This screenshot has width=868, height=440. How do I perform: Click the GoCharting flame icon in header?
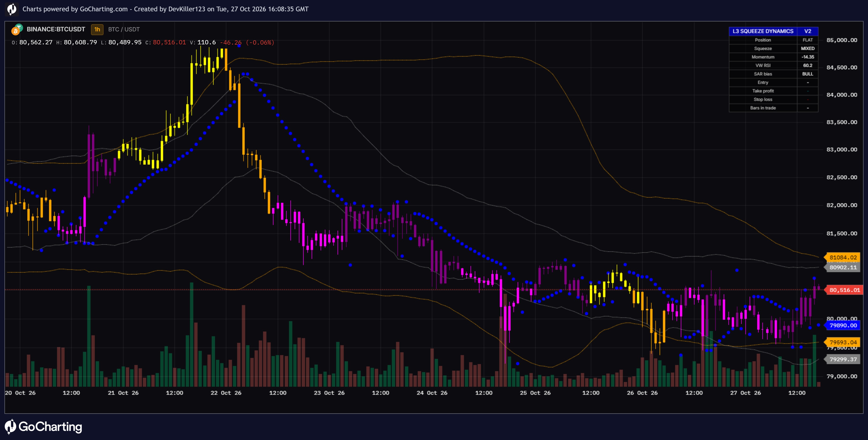pyautogui.click(x=12, y=9)
